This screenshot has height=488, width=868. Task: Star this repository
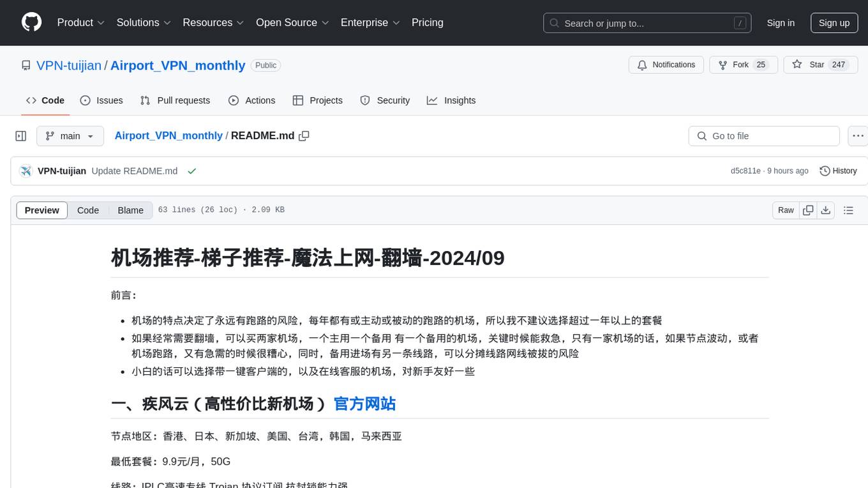pos(820,65)
